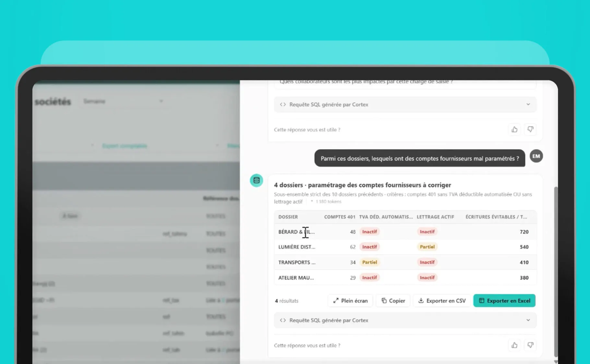Select the ATELIER MAU... dossier row

click(x=405, y=277)
